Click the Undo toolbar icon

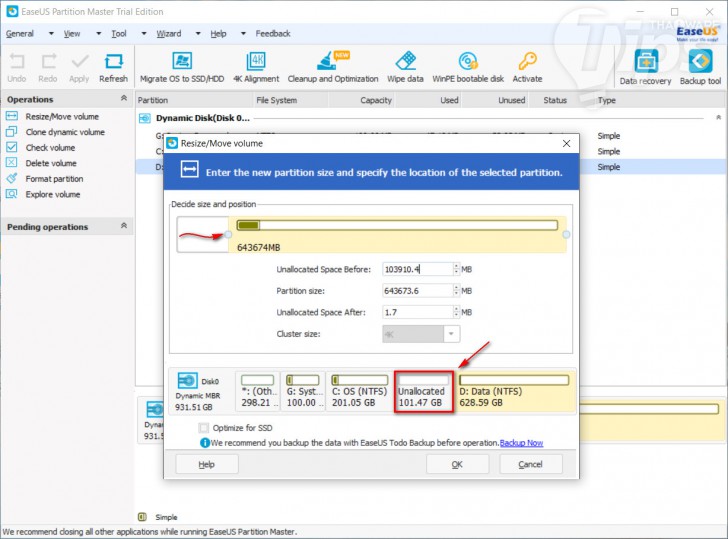(17, 61)
